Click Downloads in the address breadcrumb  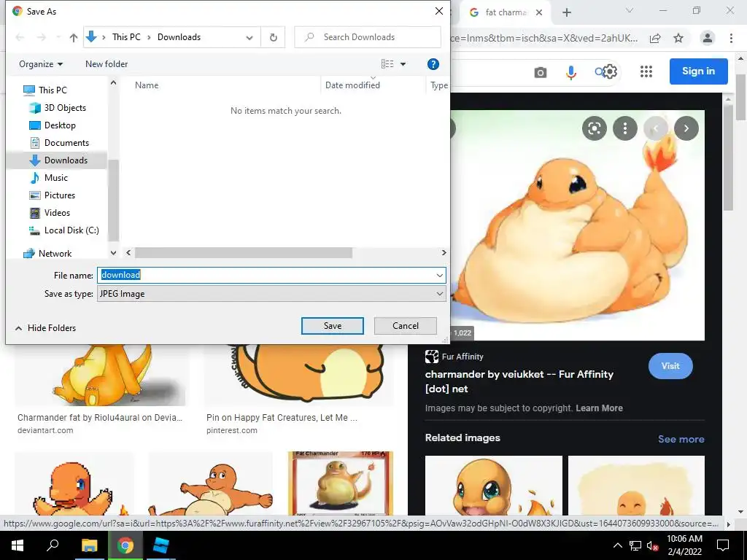click(x=179, y=37)
